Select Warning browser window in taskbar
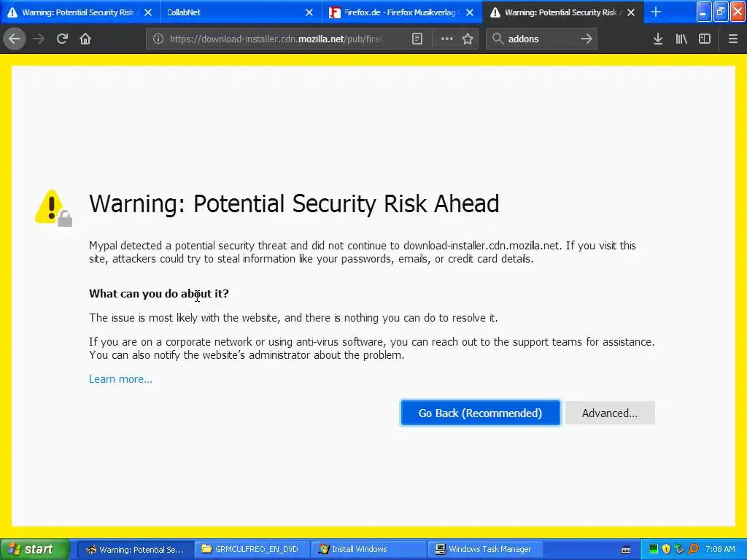 tap(135, 549)
